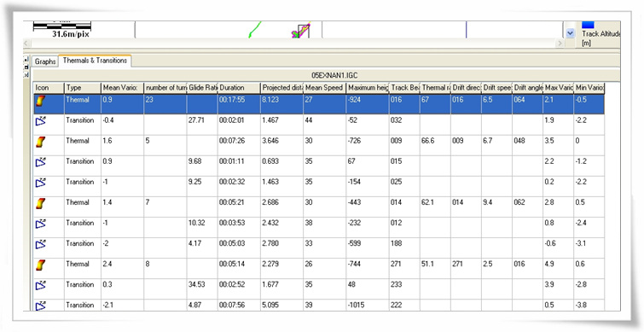Click the min vario value -3.8

point(581,306)
